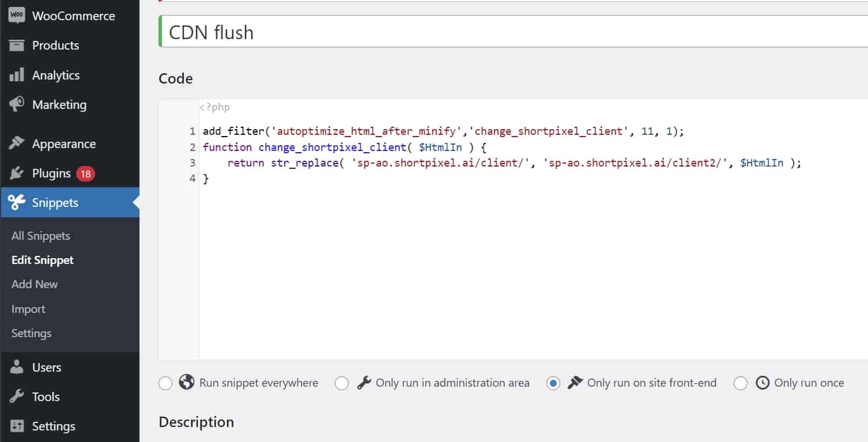Select Only run on site front-end option
The height and width of the screenshot is (442, 868).
tap(553, 383)
